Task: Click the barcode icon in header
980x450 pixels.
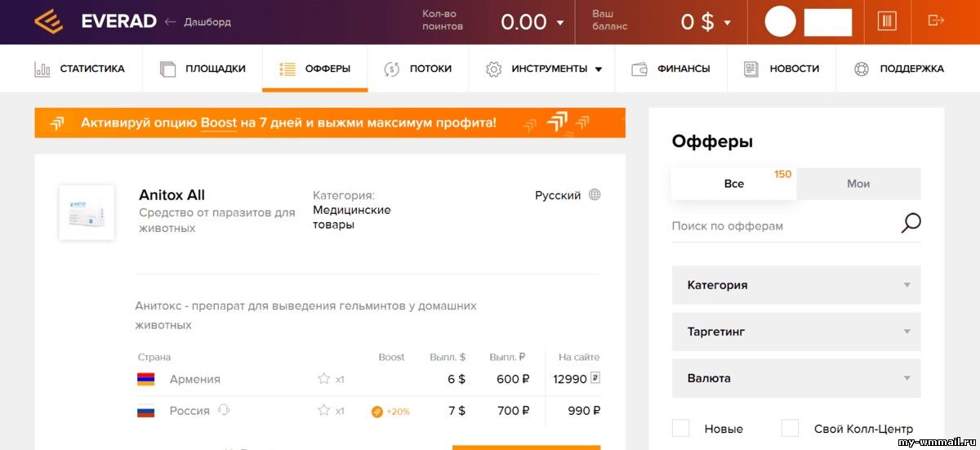Action: [887, 21]
